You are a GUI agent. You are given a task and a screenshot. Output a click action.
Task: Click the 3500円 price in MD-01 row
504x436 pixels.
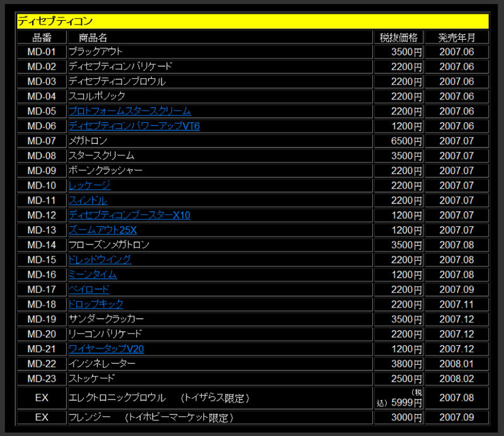(x=399, y=52)
